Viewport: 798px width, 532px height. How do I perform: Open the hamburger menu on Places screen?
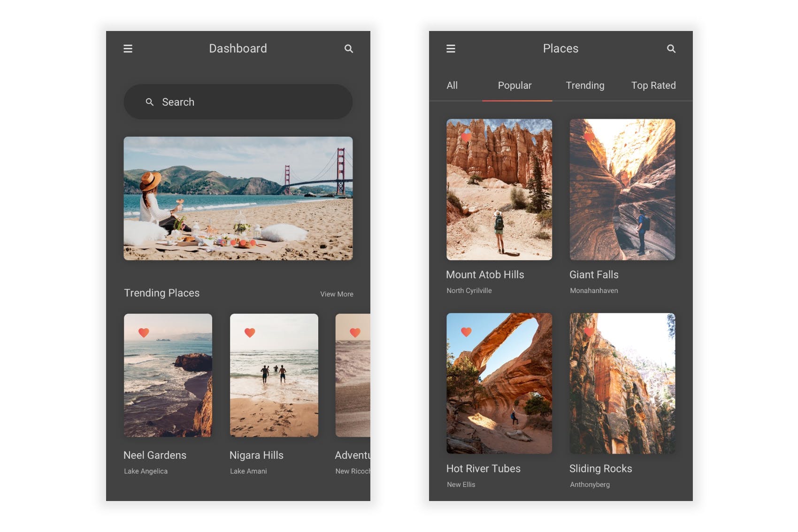[x=451, y=49]
